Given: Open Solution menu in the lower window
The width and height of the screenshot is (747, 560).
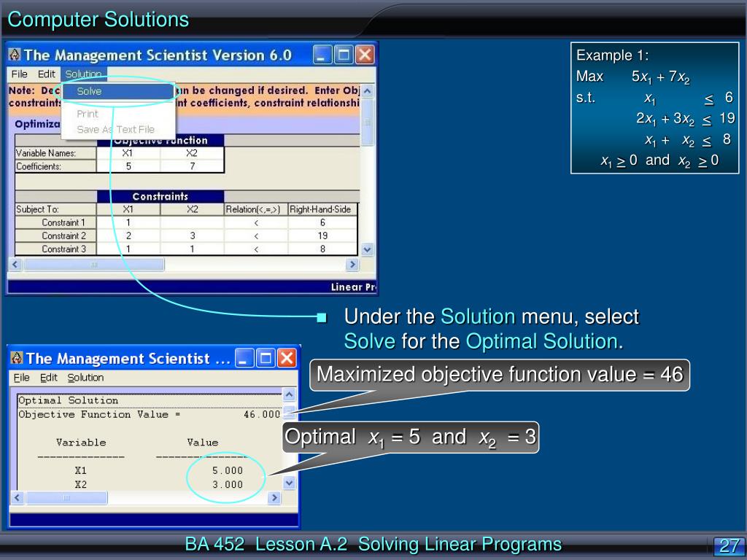Looking at the screenshot, I should click(x=85, y=378).
